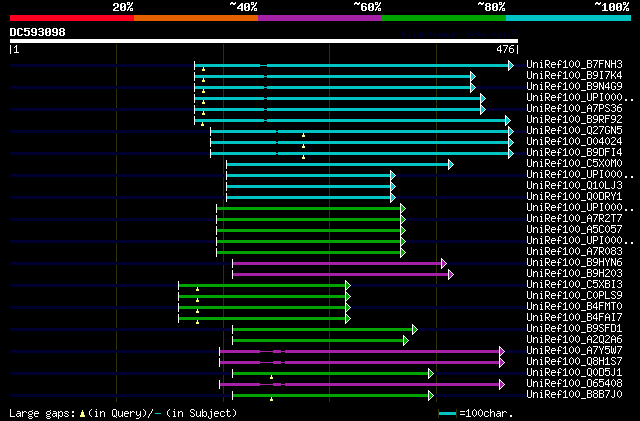
Task: Click the 476 query end position label
Action: point(505,49)
